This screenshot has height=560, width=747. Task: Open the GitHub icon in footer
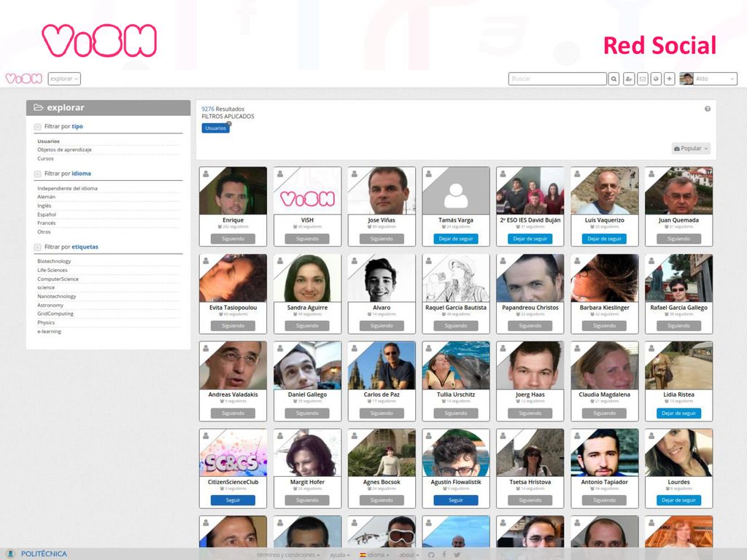pyautogui.click(x=431, y=555)
